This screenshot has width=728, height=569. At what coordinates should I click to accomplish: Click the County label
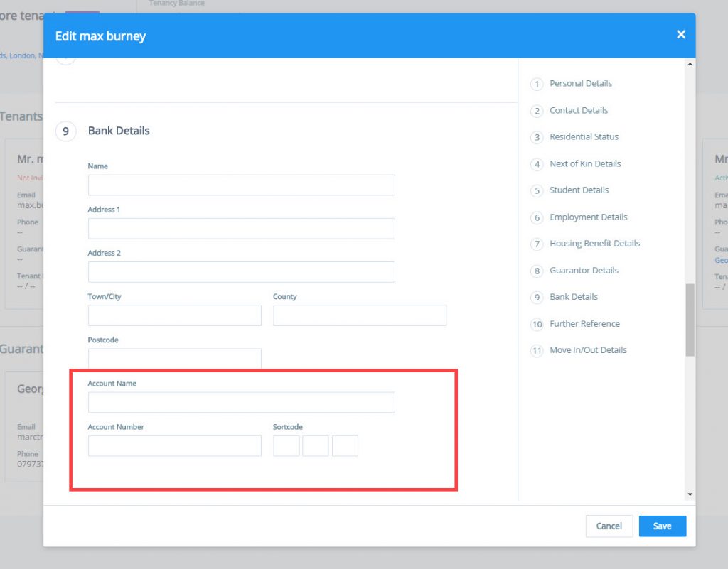click(284, 296)
